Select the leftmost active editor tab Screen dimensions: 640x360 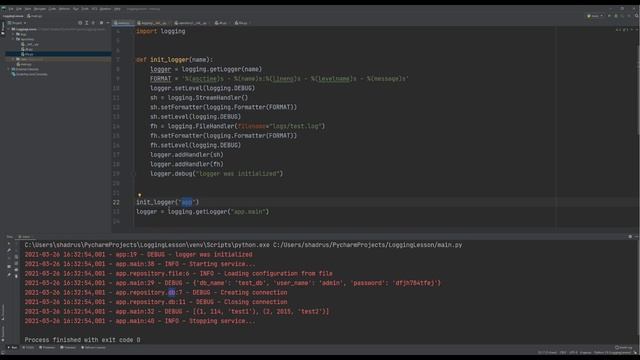coord(123,23)
